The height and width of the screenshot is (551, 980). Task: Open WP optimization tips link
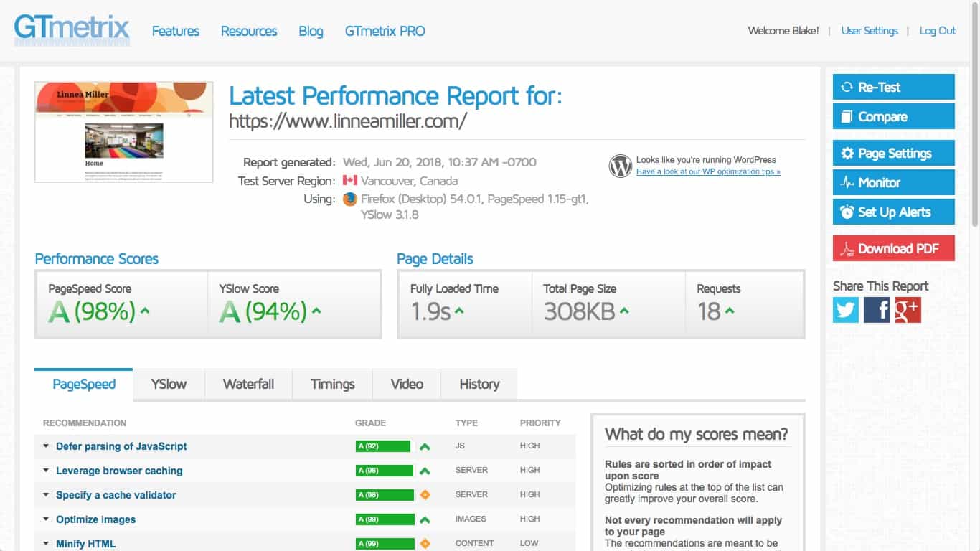[708, 172]
